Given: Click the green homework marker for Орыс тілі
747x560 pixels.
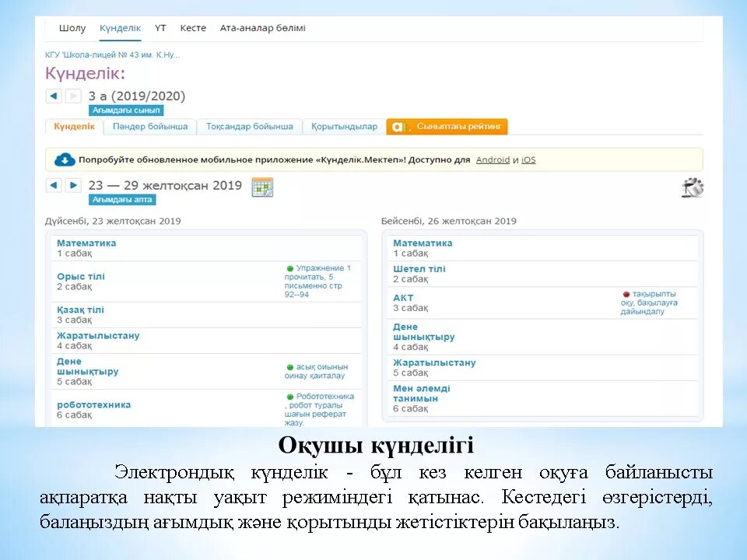Looking at the screenshot, I should [289, 267].
